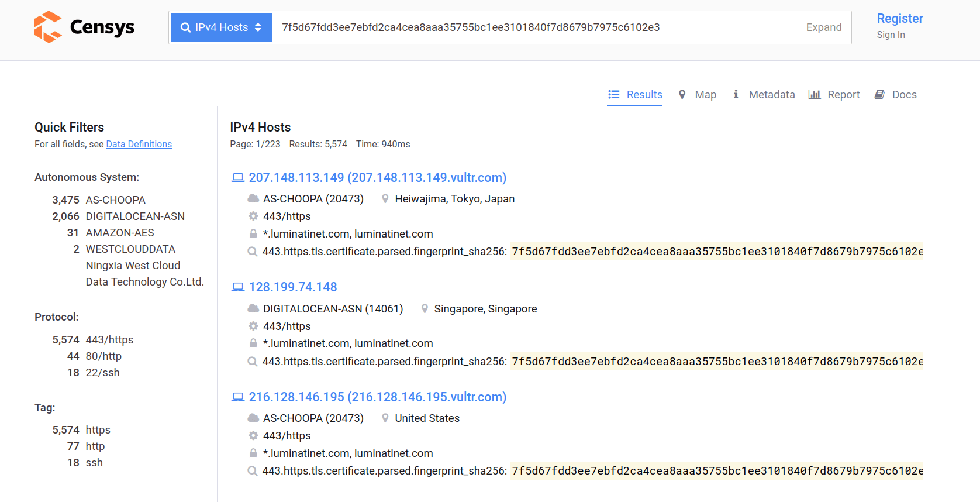
Task: Click the laptop icon beside 207.148.113.149
Action: (x=238, y=178)
